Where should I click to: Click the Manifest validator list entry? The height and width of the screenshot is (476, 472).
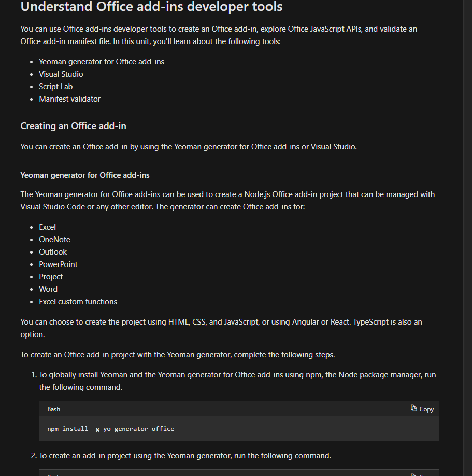pyautogui.click(x=69, y=99)
